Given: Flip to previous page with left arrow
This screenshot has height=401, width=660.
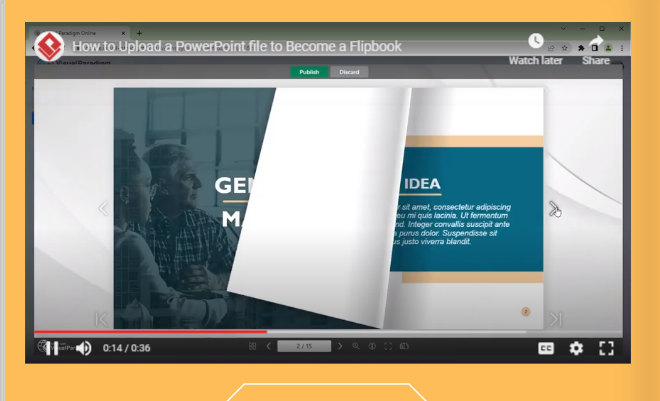Looking at the screenshot, I should coord(102,208).
